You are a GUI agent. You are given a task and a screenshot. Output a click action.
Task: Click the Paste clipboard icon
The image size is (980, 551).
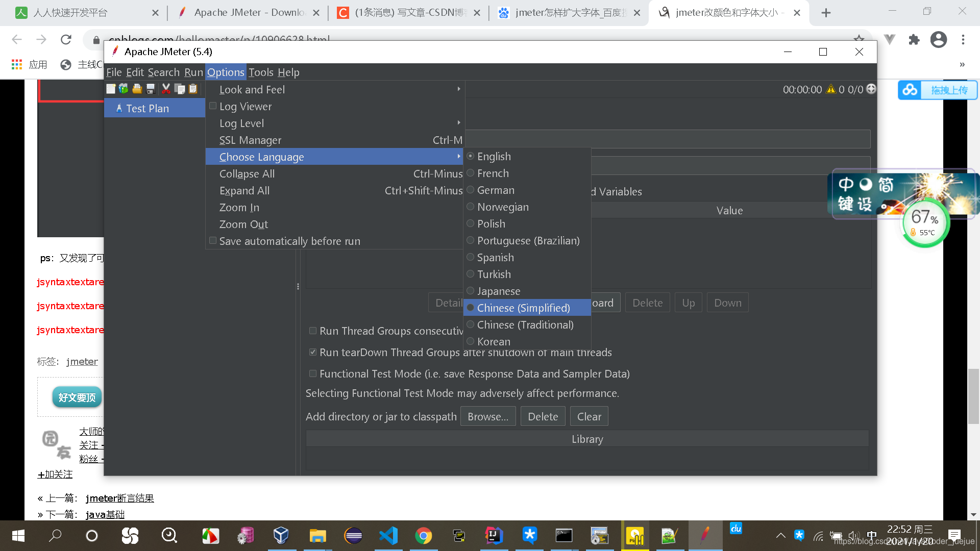click(193, 89)
